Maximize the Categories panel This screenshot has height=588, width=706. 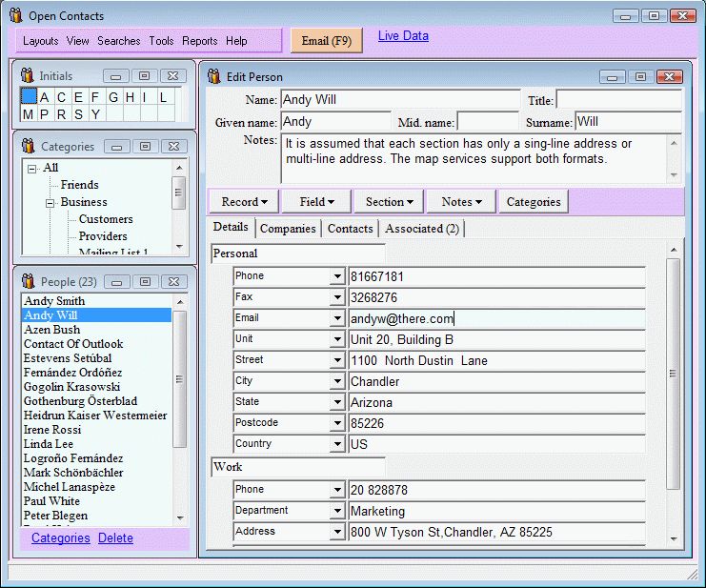pyautogui.click(x=146, y=147)
